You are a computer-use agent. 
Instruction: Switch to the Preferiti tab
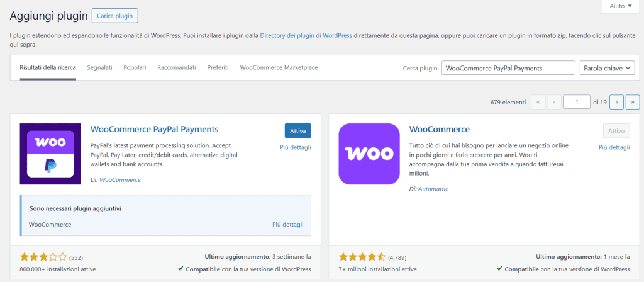click(x=218, y=67)
